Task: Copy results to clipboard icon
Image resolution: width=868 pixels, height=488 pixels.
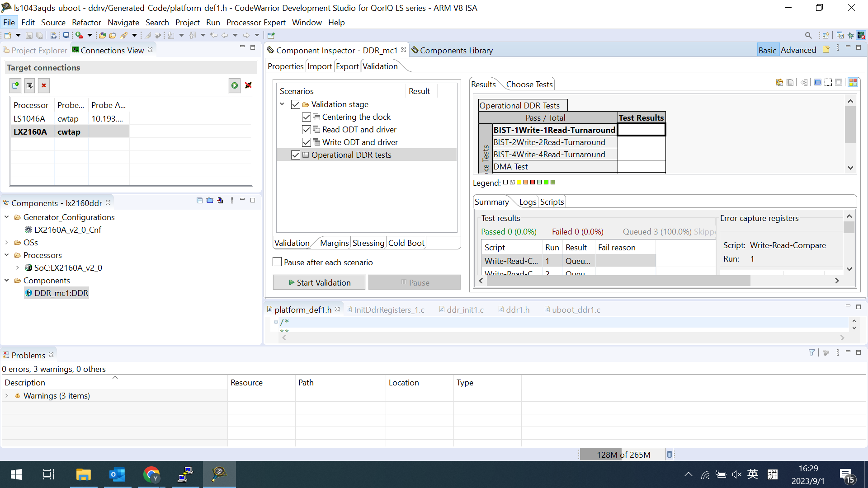Action: (x=790, y=82)
